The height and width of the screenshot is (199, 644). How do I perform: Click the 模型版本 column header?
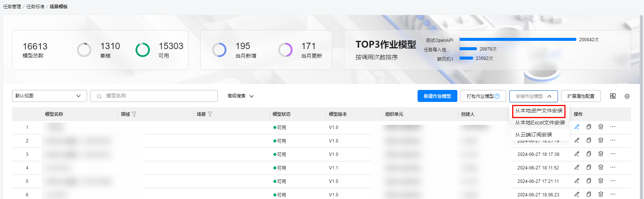tap(338, 114)
